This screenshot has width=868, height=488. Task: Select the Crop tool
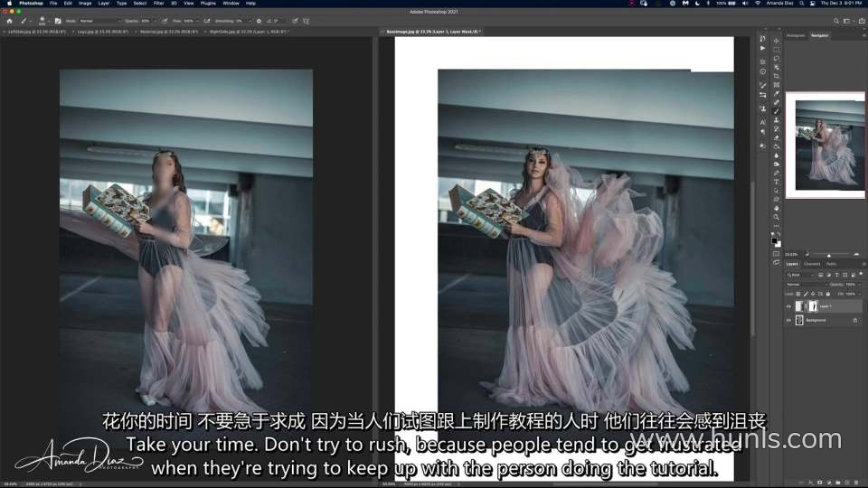(x=776, y=76)
